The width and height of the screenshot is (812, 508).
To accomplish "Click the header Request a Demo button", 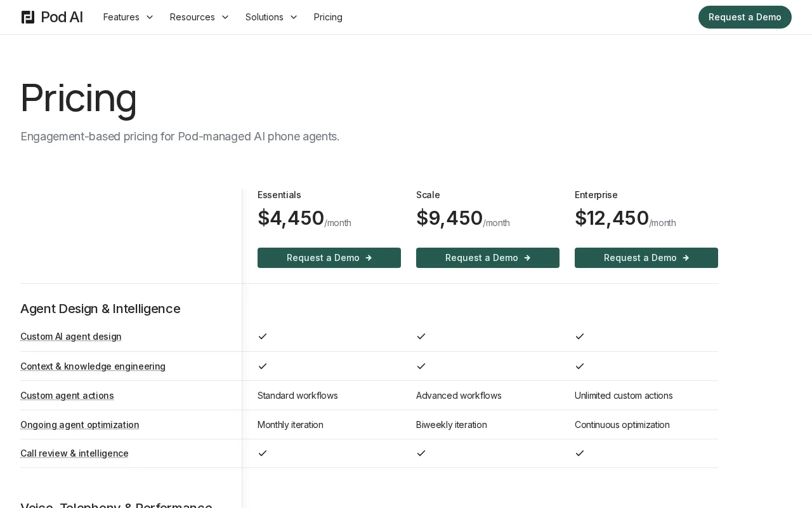I will [745, 17].
